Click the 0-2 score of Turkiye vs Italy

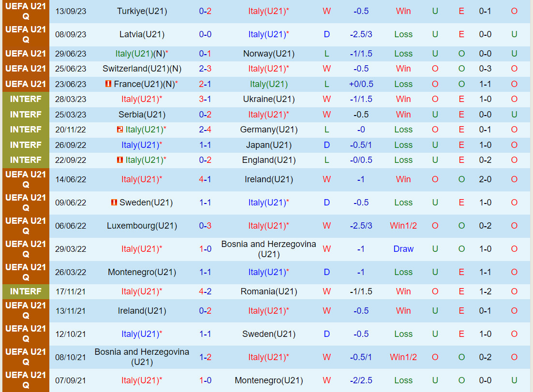coord(205,11)
